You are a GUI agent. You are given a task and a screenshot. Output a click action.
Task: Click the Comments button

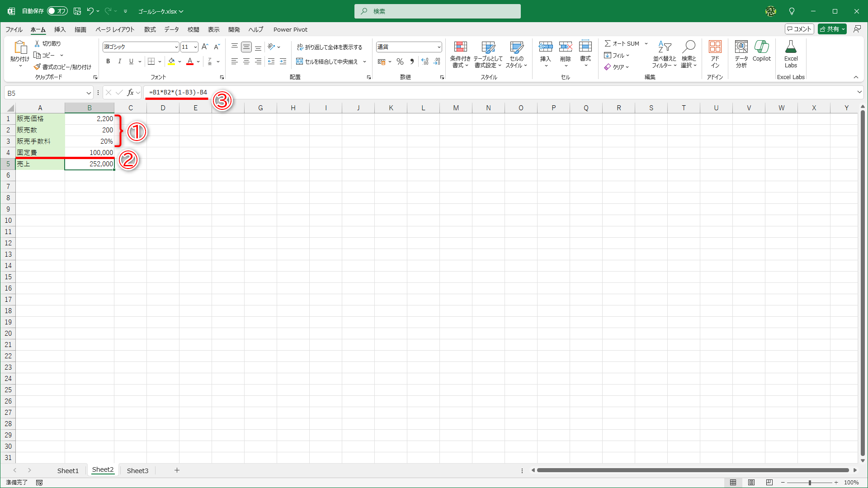799,29
